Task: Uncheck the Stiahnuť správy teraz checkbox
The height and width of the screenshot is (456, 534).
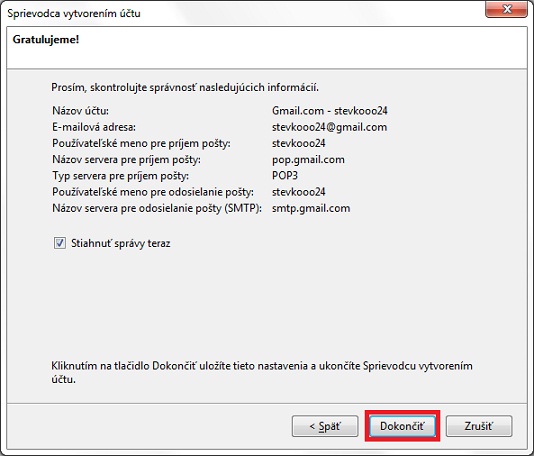Action: pos(60,243)
